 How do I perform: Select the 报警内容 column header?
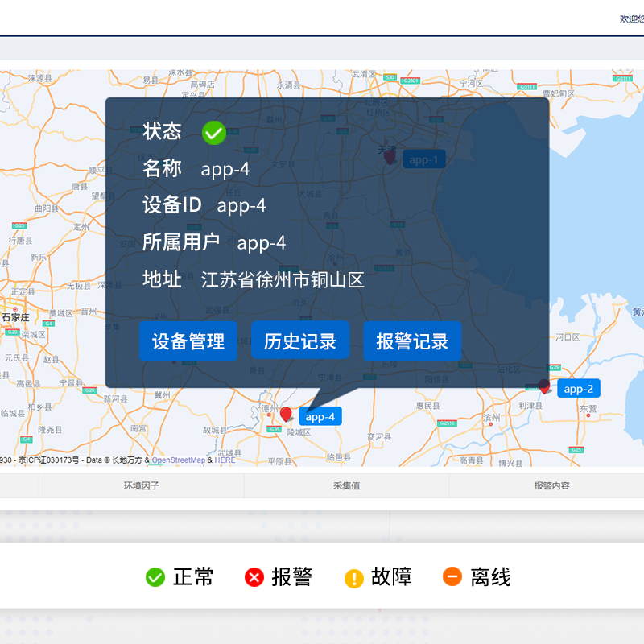(x=551, y=486)
